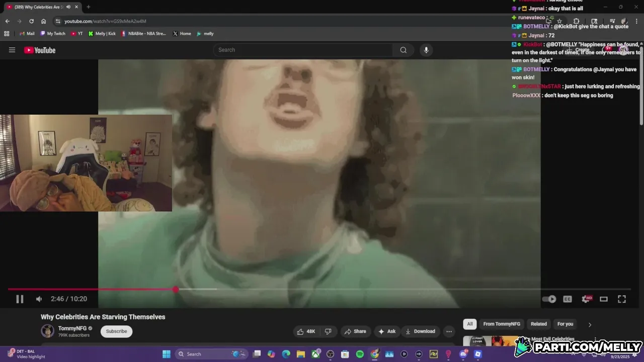Open Chrome from taskbar

(374, 354)
